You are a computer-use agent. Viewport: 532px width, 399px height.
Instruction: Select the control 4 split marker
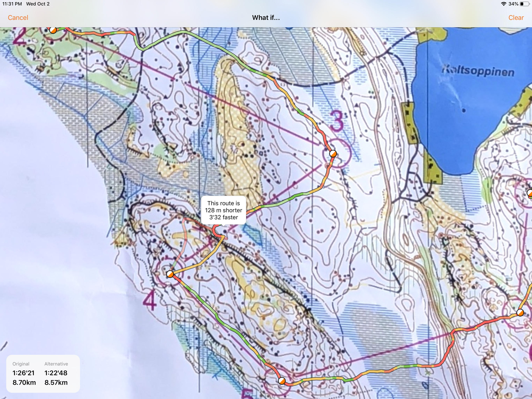(x=170, y=274)
